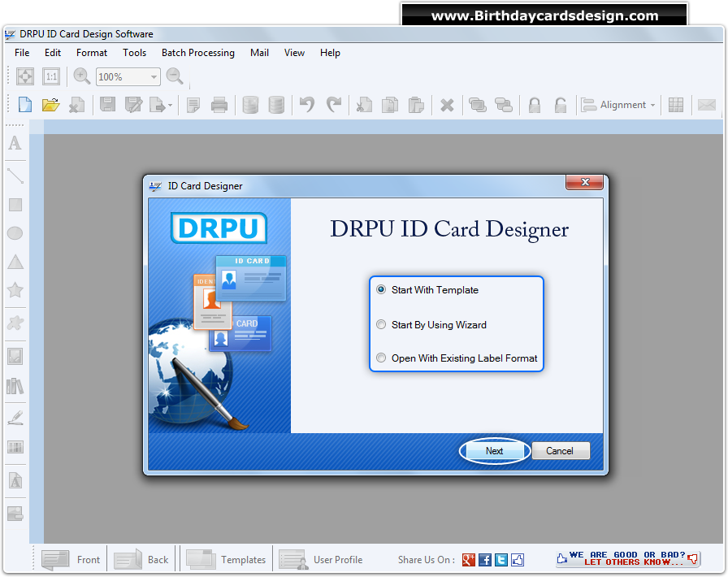The image size is (728, 577).
Task: Click the Lock padlock icon
Action: pyautogui.click(x=535, y=105)
